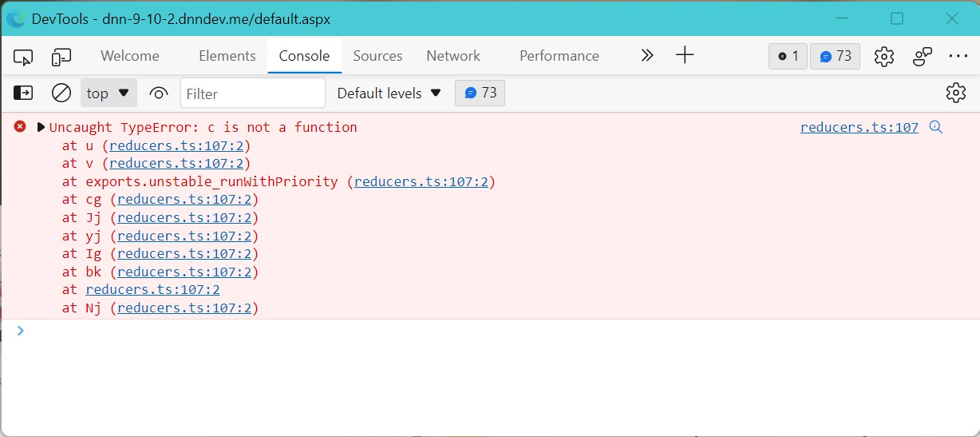Add a new tool with plus icon
Image resolution: width=980 pixels, height=437 pixels.
pos(685,56)
